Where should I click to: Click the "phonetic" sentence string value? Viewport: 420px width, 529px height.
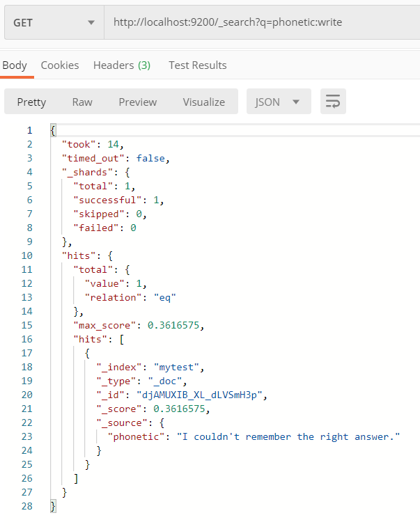(288, 437)
